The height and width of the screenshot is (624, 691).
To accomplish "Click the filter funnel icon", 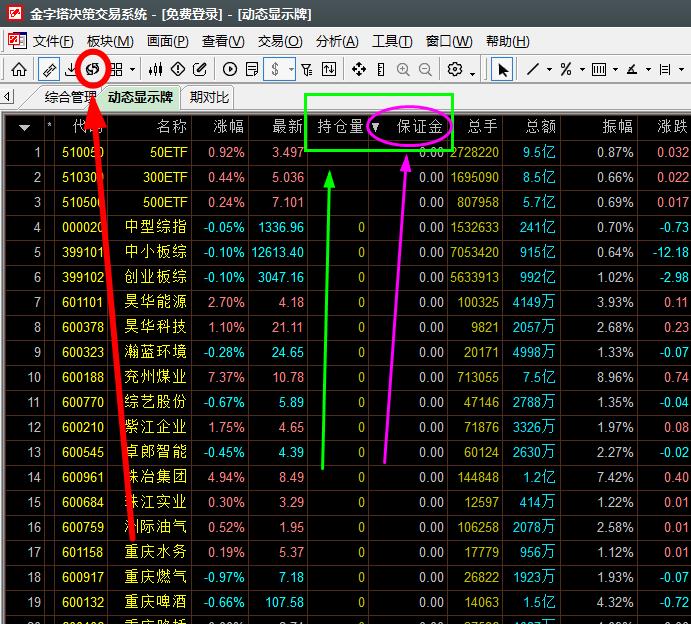I will [x=307, y=70].
